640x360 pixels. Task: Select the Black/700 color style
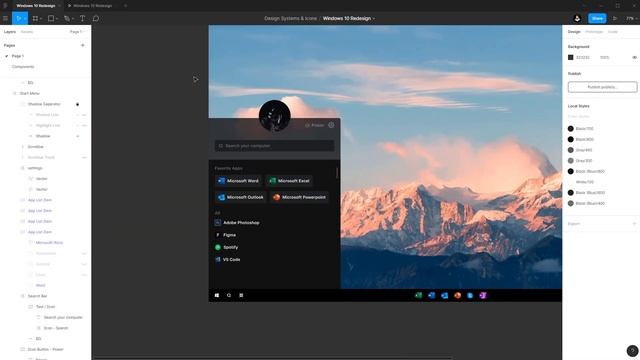(x=581, y=129)
